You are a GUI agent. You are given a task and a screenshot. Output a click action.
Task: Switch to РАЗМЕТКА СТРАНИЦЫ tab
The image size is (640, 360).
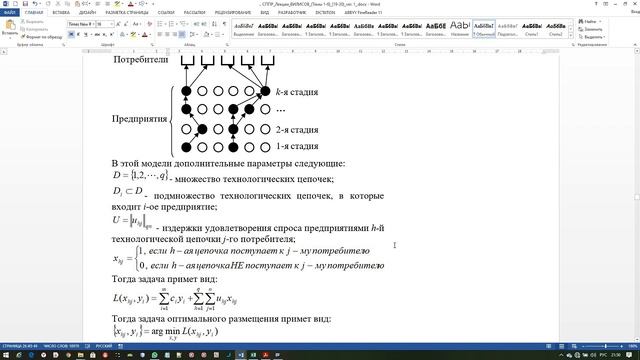(127, 13)
